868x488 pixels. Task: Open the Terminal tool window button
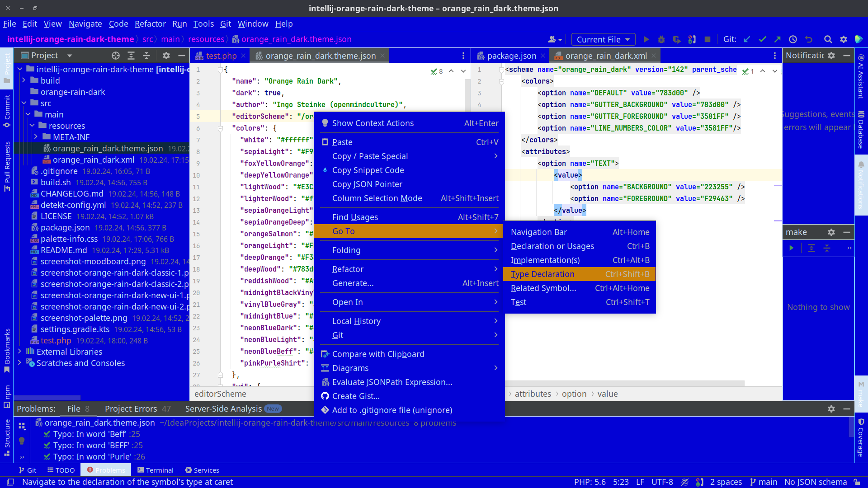click(x=155, y=470)
